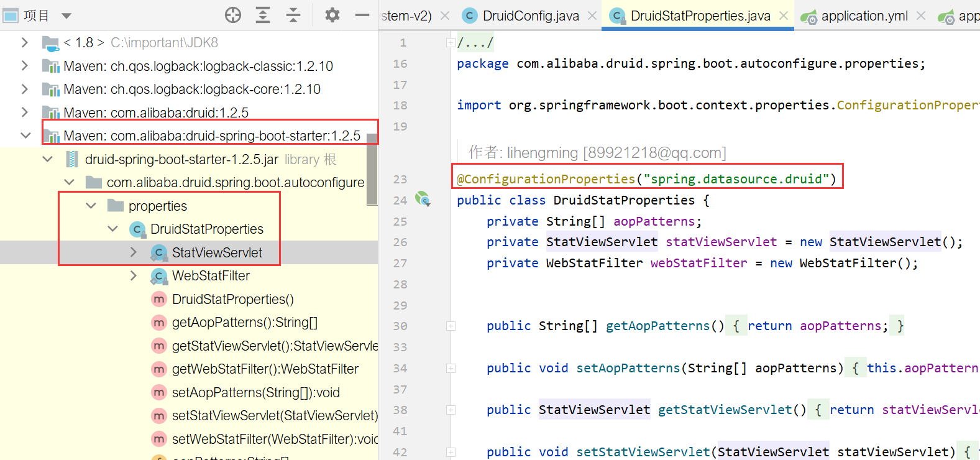Expand the folded header comment on line 1

451,42
